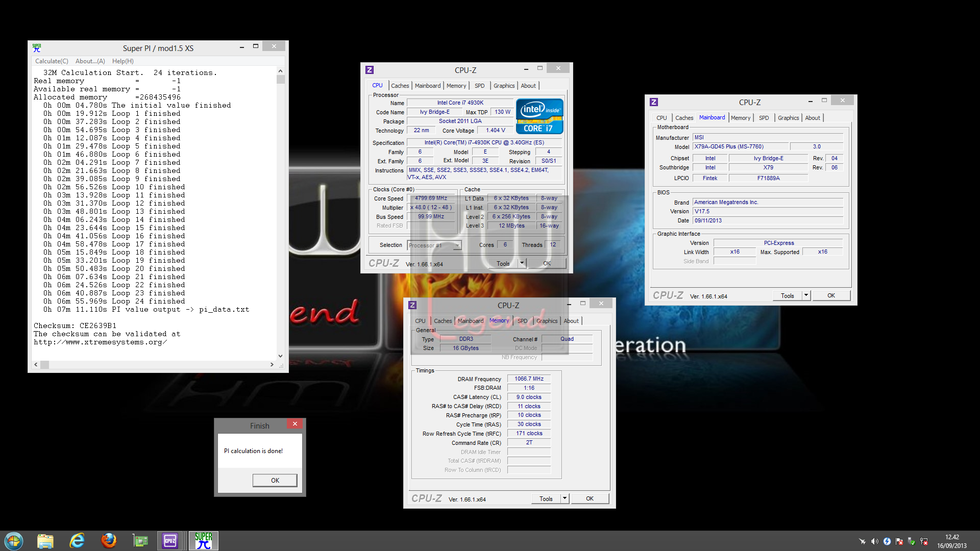Click Super PI's bottom scroll-down arrow
Image resolution: width=980 pixels, height=551 pixels.
tap(280, 356)
